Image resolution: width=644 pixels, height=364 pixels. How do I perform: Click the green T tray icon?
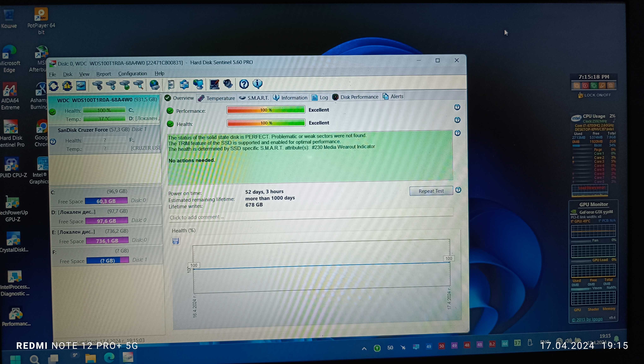pos(377,348)
